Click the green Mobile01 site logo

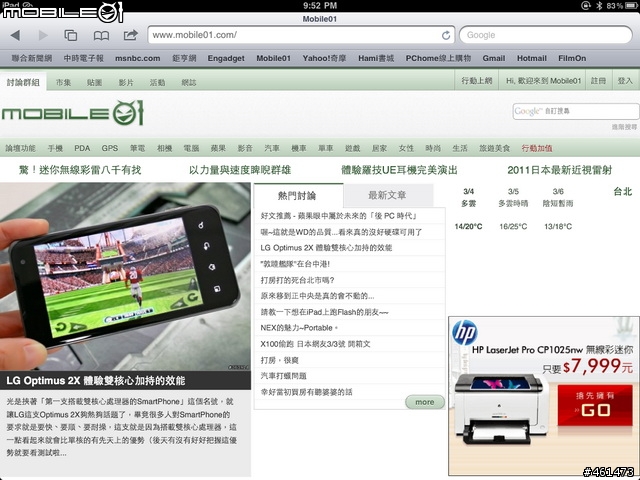click(x=73, y=113)
